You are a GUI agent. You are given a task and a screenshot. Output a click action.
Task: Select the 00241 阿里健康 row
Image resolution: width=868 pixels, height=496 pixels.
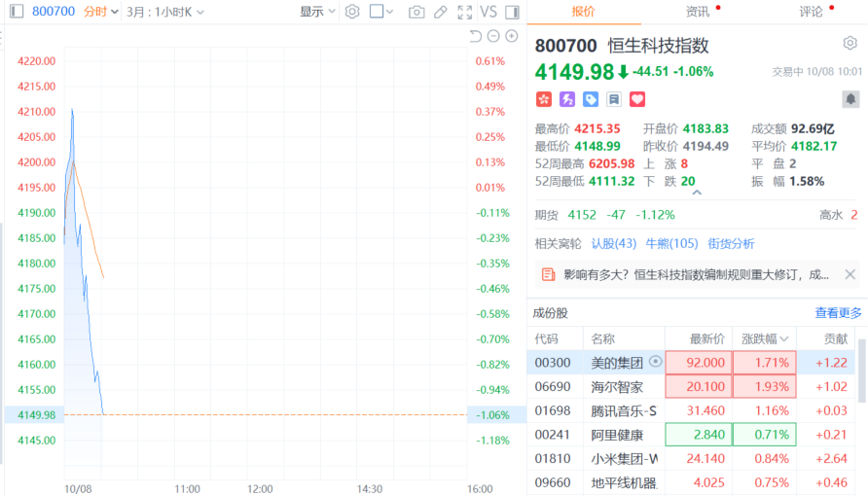pyautogui.click(x=692, y=435)
